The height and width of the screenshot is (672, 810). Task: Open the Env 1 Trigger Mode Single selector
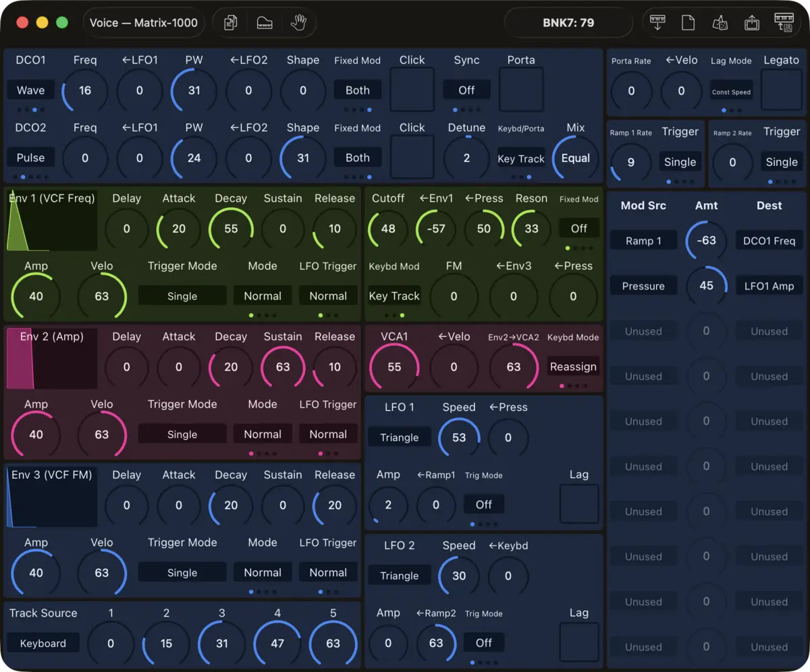tap(182, 296)
